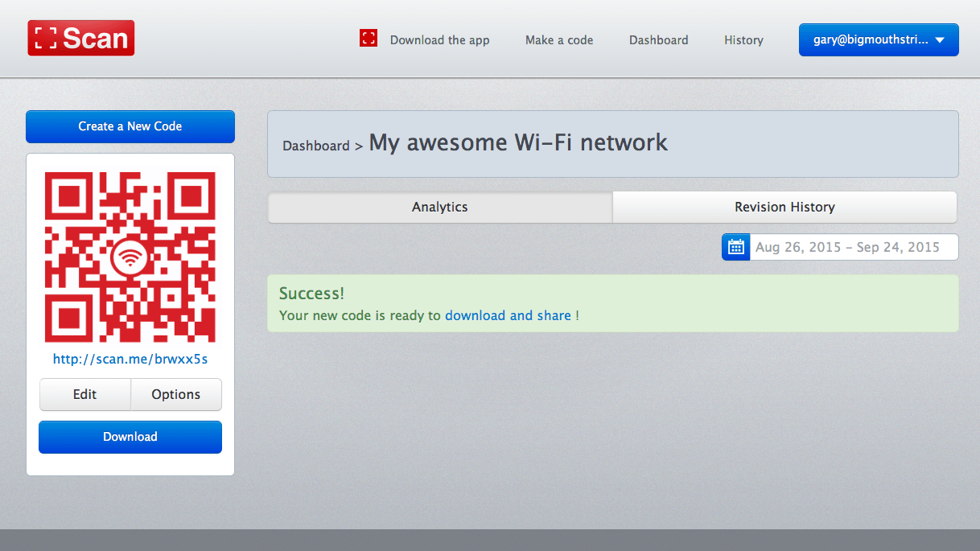Click the Dashboard breadcrumb link
The width and height of the screenshot is (980, 551).
(x=315, y=146)
